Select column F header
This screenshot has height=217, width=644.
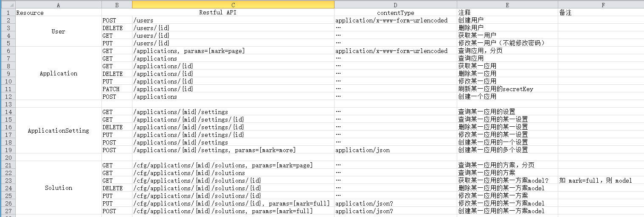click(x=601, y=5)
